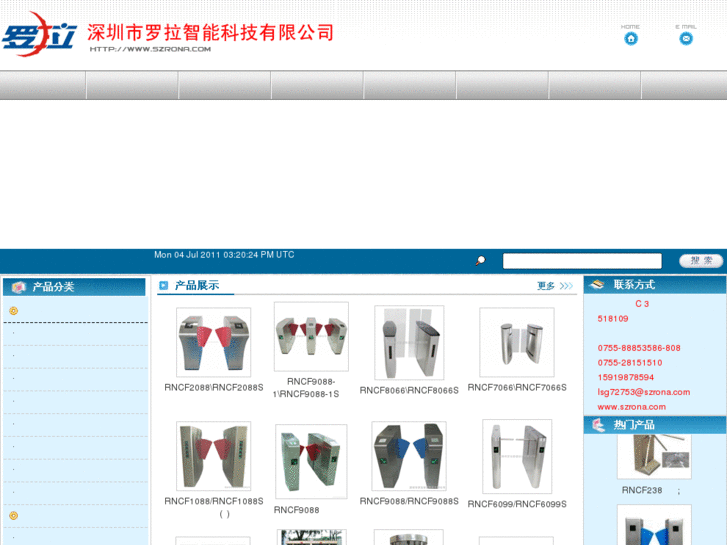Click mobile number 15919878594
The width and height of the screenshot is (727, 545).
click(625, 377)
